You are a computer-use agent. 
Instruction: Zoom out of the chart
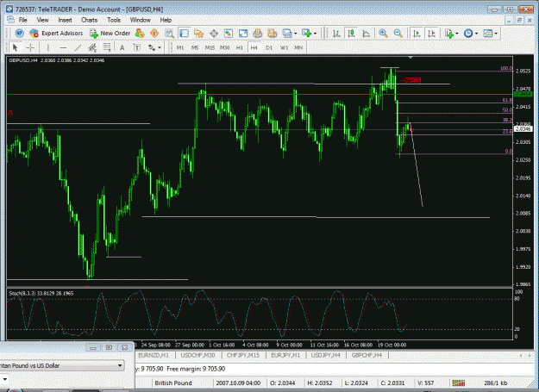398,34
